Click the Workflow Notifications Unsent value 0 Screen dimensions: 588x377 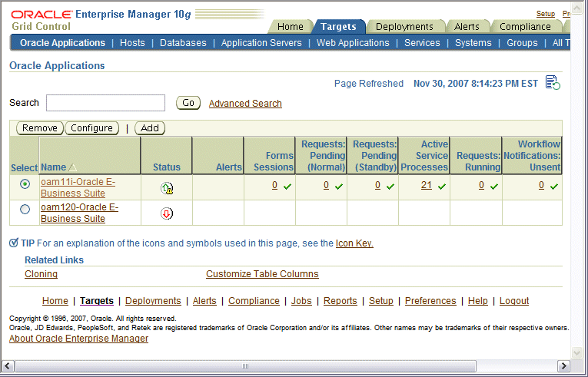pyautogui.click(x=542, y=185)
